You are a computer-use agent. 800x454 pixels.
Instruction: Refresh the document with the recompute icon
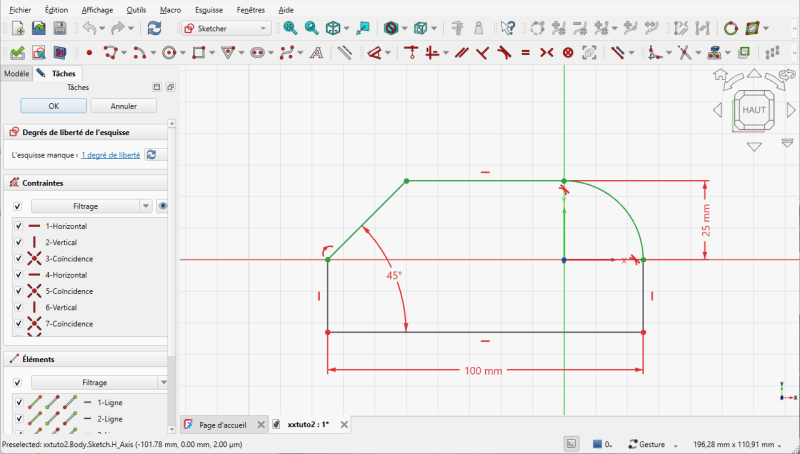pyautogui.click(x=154, y=28)
